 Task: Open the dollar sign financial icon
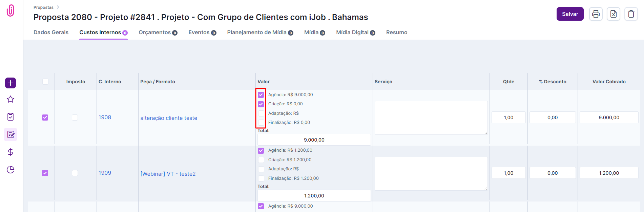[11, 152]
